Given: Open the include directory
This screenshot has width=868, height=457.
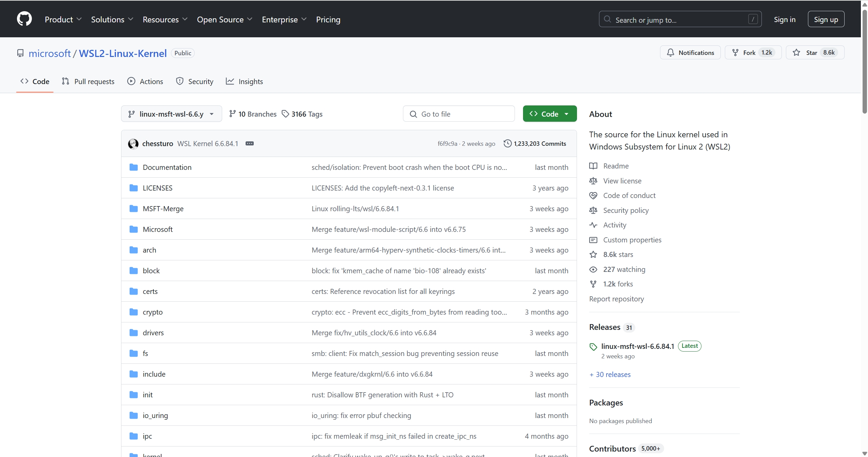Looking at the screenshot, I should [x=154, y=374].
